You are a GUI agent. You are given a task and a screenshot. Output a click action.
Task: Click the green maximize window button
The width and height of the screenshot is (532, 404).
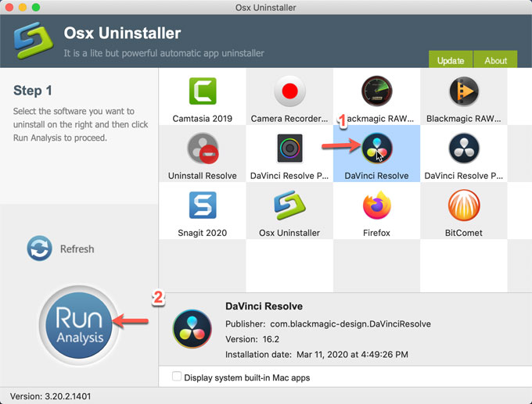(x=36, y=7)
